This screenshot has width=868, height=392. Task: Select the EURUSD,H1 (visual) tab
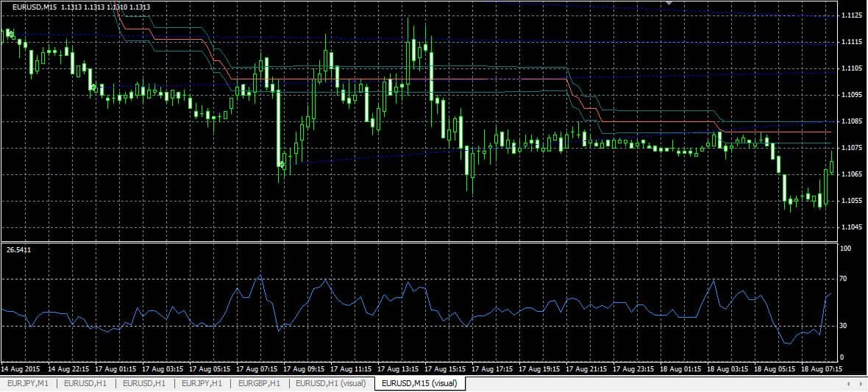click(331, 383)
